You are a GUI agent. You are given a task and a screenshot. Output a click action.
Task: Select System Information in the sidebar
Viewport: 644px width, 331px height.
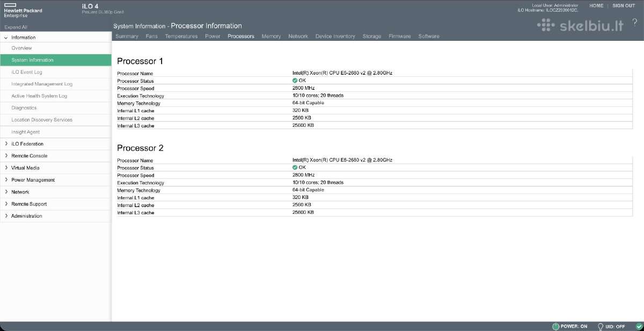56,60
